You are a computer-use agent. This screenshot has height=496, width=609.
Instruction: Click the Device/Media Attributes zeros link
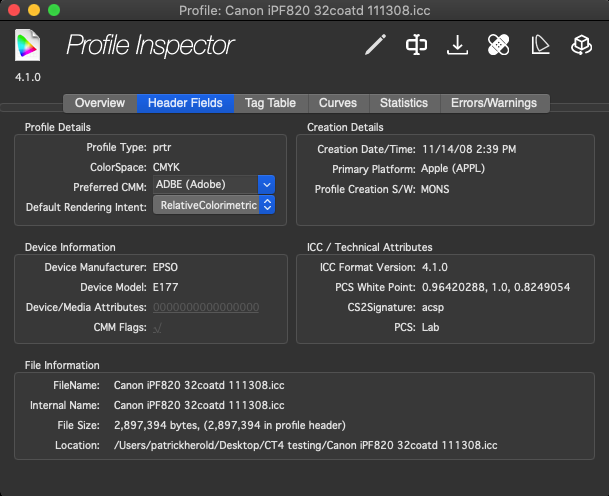tap(206, 308)
